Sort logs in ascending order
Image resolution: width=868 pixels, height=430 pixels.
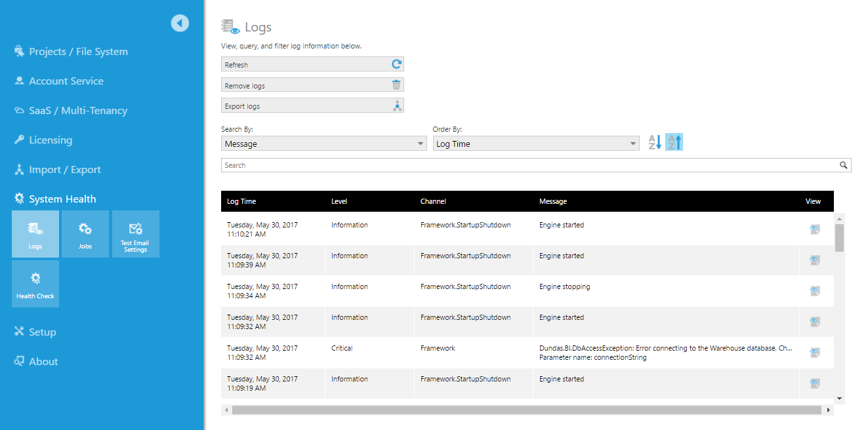(655, 142)
